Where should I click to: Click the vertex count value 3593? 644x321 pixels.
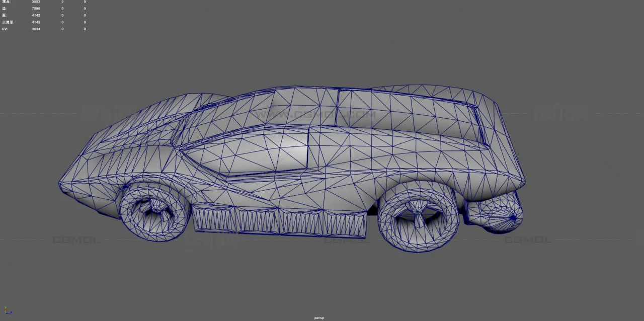[x=36, y=2]
